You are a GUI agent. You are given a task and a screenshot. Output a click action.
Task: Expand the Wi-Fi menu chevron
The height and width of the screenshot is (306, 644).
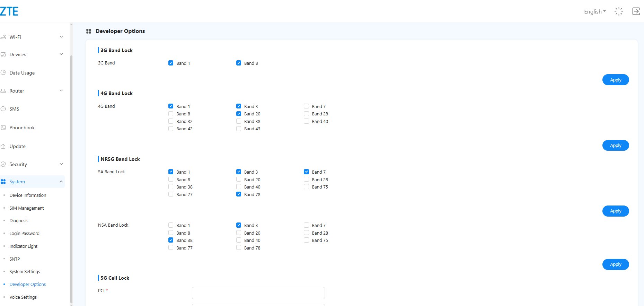(x=61, y=37)
